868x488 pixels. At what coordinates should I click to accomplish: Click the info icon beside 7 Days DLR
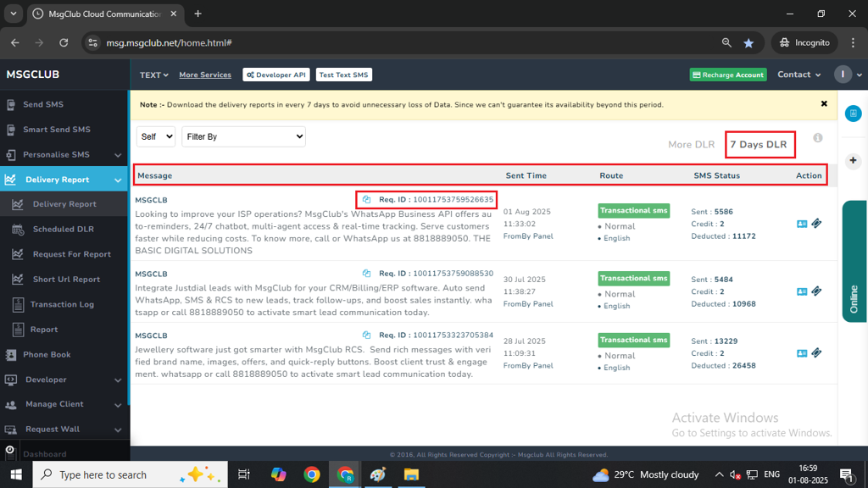(818, 138)
